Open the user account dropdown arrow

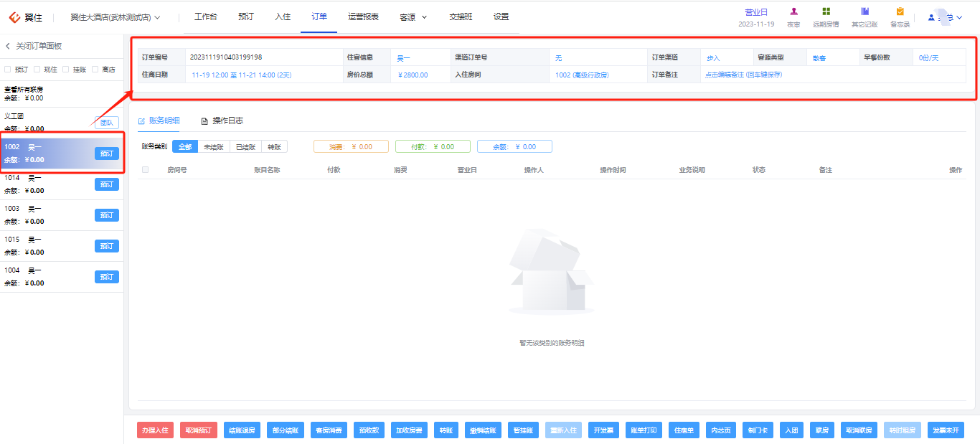(x=959, y=17)
